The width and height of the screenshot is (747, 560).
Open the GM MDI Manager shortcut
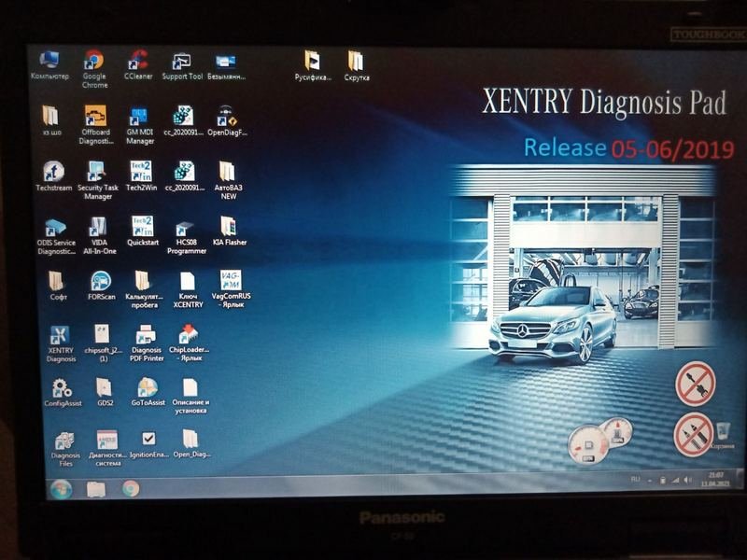pos(139,118)
